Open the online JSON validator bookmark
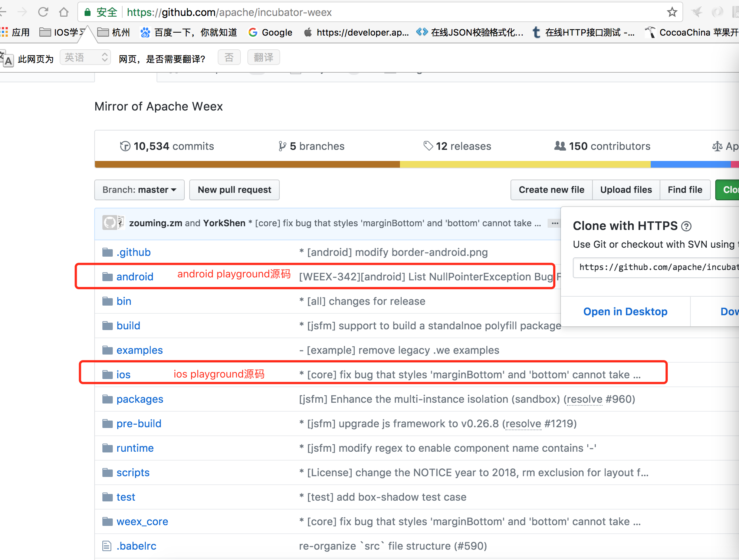This screenshot has width=739, height=560. pyautogui.click(x=470, y=33)
